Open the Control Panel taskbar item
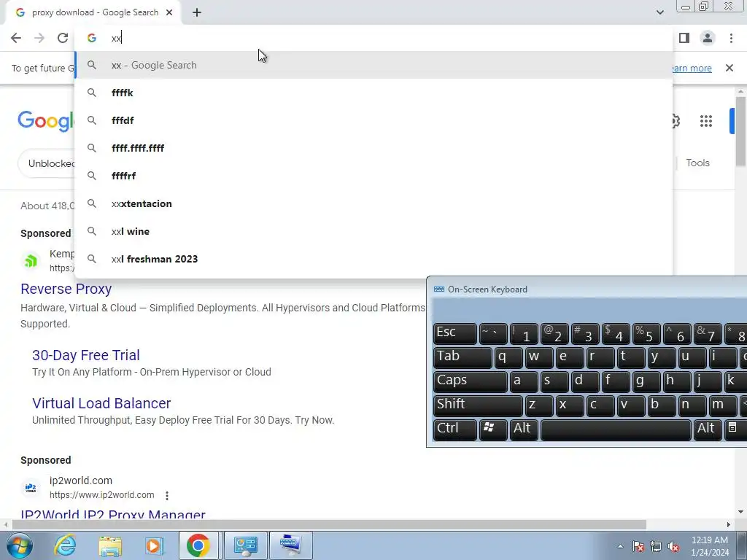 (245, 545)
